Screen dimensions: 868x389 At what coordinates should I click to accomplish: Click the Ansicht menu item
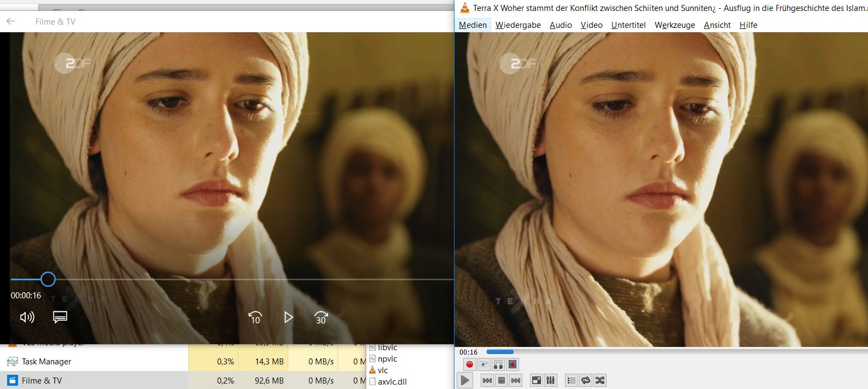(x=717, y=25)
